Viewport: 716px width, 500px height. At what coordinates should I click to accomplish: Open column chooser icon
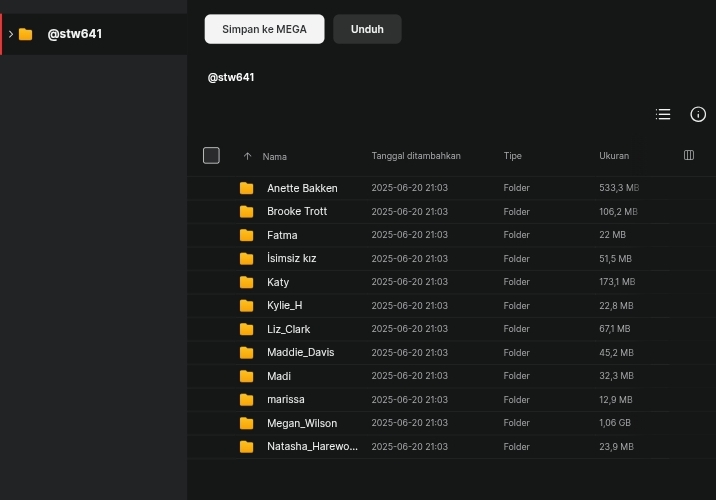point(689,155)
